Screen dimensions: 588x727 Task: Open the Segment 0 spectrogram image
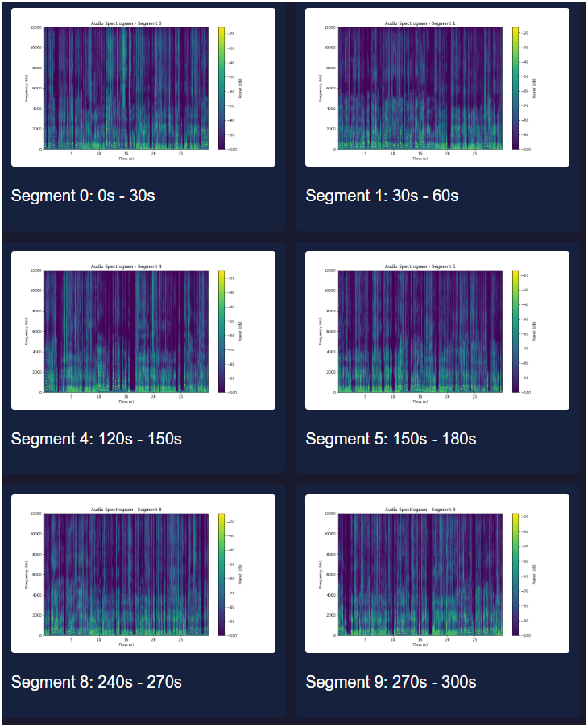tap(126, 89)
